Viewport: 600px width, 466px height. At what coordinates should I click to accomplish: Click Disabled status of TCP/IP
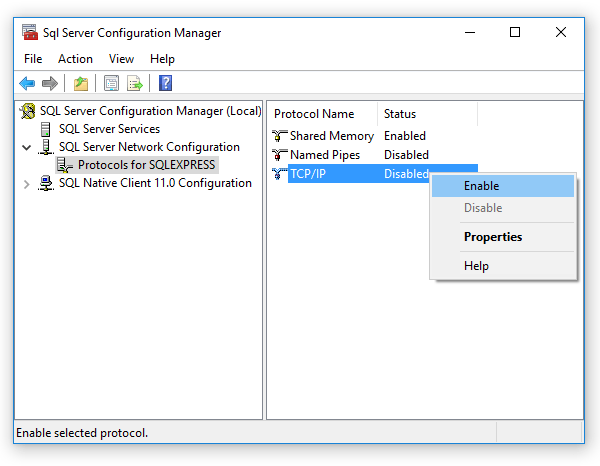pyautogui.click(x=406, y=174)
